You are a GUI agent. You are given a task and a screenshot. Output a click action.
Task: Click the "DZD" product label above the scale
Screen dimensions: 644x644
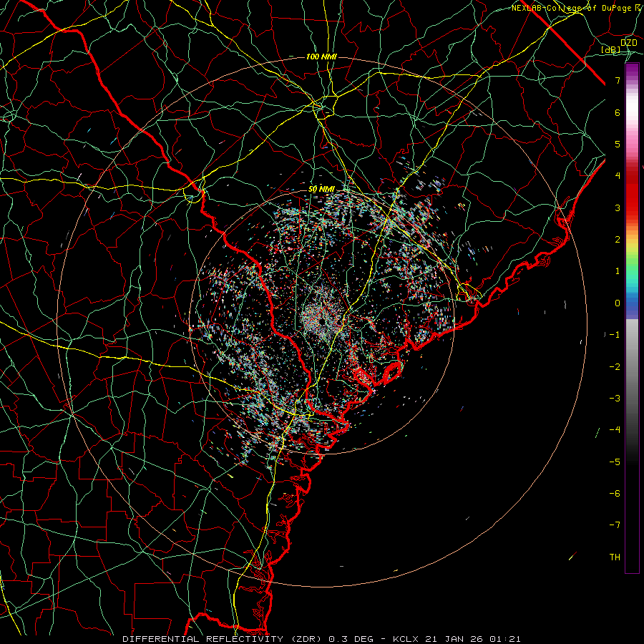point(628,43)
